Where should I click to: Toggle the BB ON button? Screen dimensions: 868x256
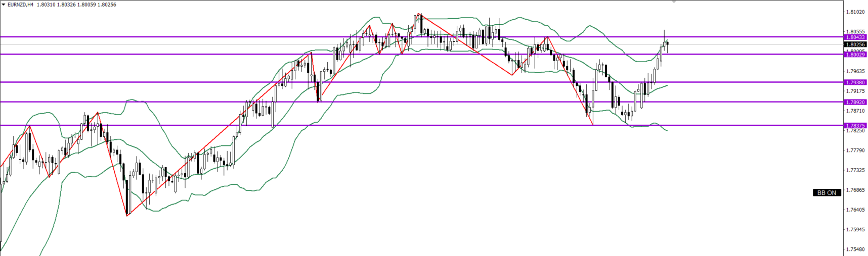tap(827, 192)
